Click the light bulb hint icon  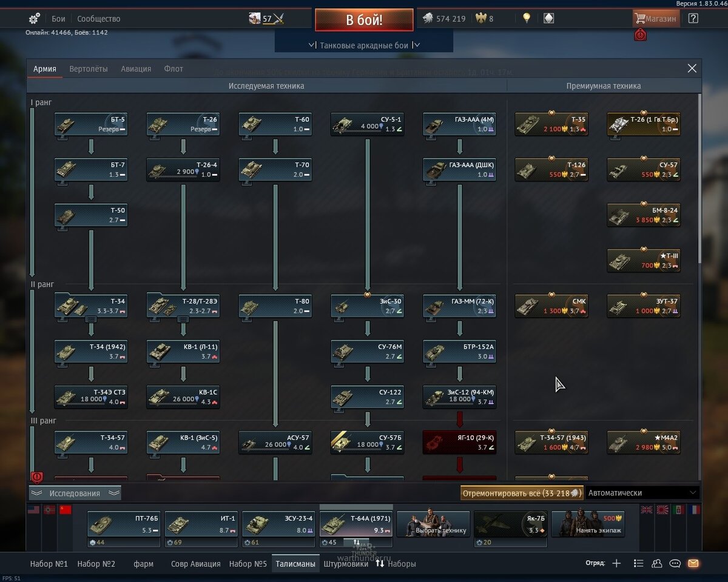[527, 18]
